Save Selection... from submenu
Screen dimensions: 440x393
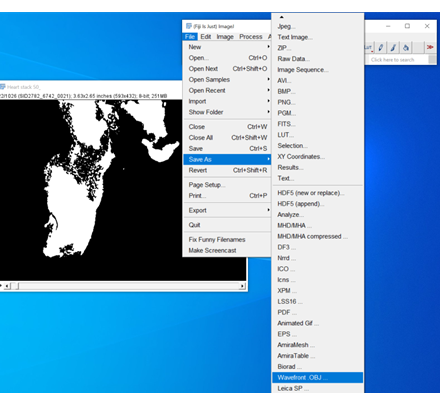(x=318, y=146)
